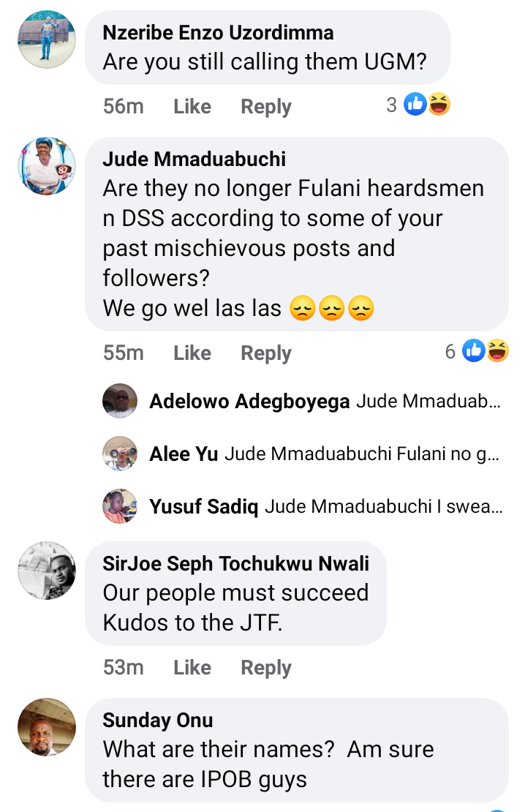This screenshot has width=525, height=812.
Task: Expand Yusuf Sadiq's truncated reply
Action: point(384,506)
